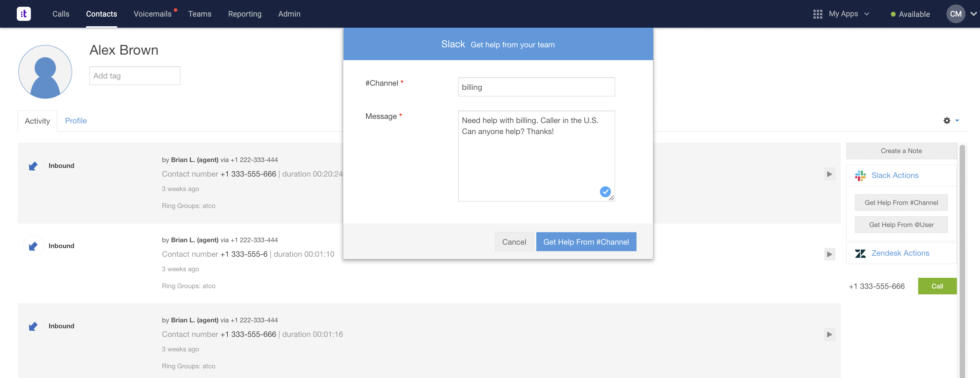
Task: Click the Cancel button in Slack dialog
Action: pyautogui.click(x=514, y=242)
